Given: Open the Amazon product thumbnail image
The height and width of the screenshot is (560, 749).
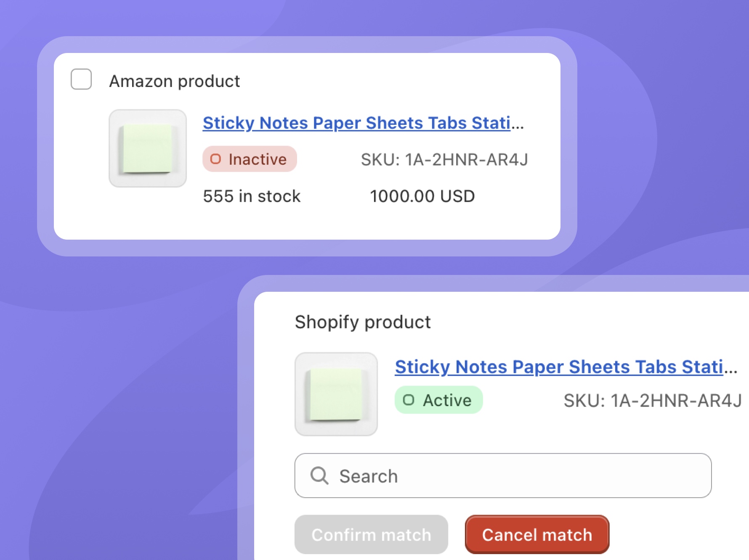Looking at the screenshot, I should click(x=148, y=147).
